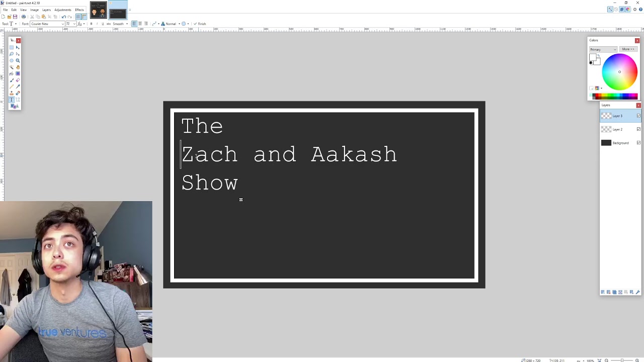Viewport: 644px width, 362px height.
Task: Select the Pencil tool
Action: 12,86
